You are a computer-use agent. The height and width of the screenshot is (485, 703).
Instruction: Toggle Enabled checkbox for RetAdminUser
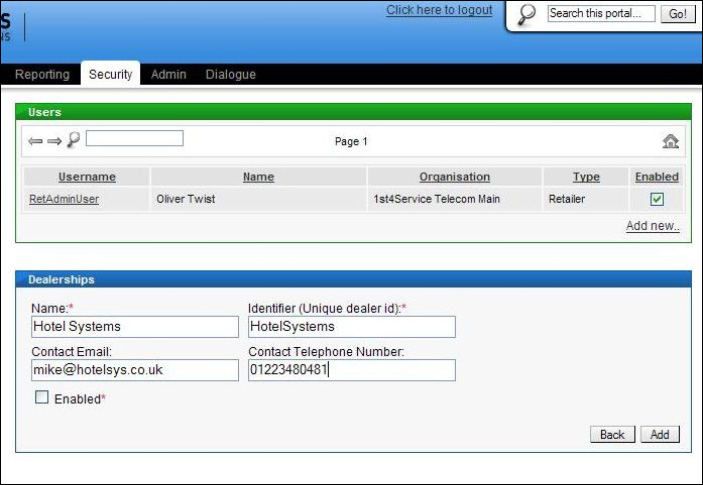657,199
